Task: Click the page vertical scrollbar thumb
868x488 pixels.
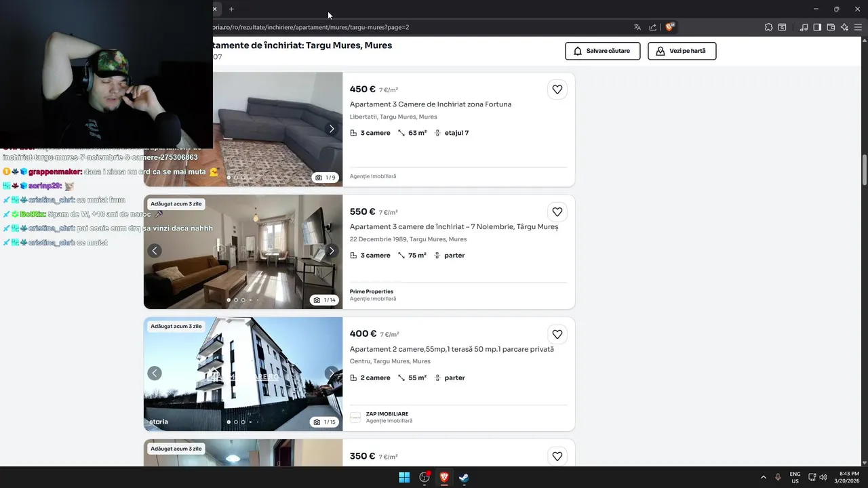Action: coord(864,169)
